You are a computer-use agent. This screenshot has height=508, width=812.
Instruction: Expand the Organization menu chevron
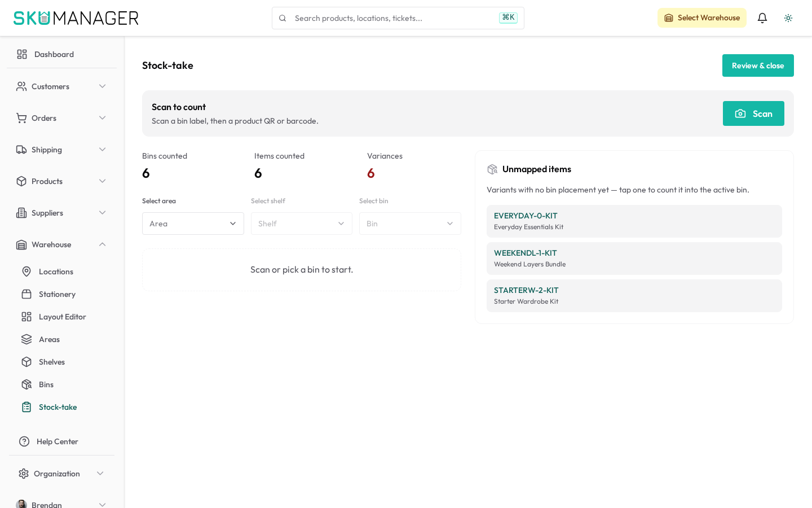(x=100, y=474)
